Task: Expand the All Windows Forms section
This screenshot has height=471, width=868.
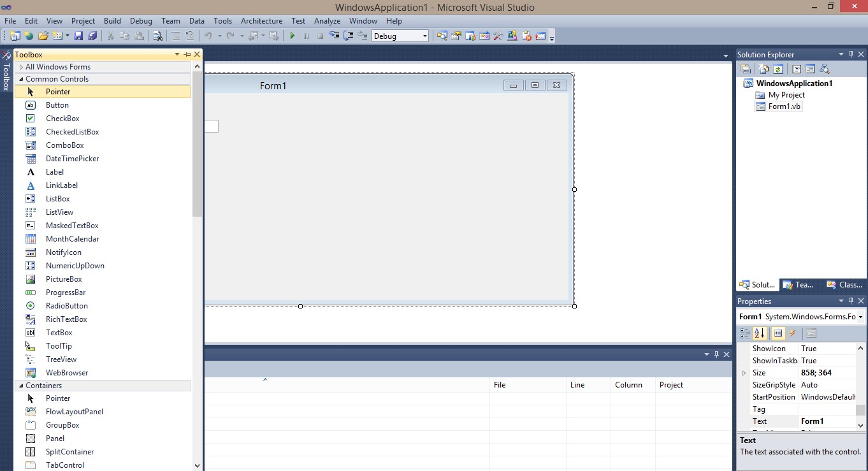Action: click(21, 66)
